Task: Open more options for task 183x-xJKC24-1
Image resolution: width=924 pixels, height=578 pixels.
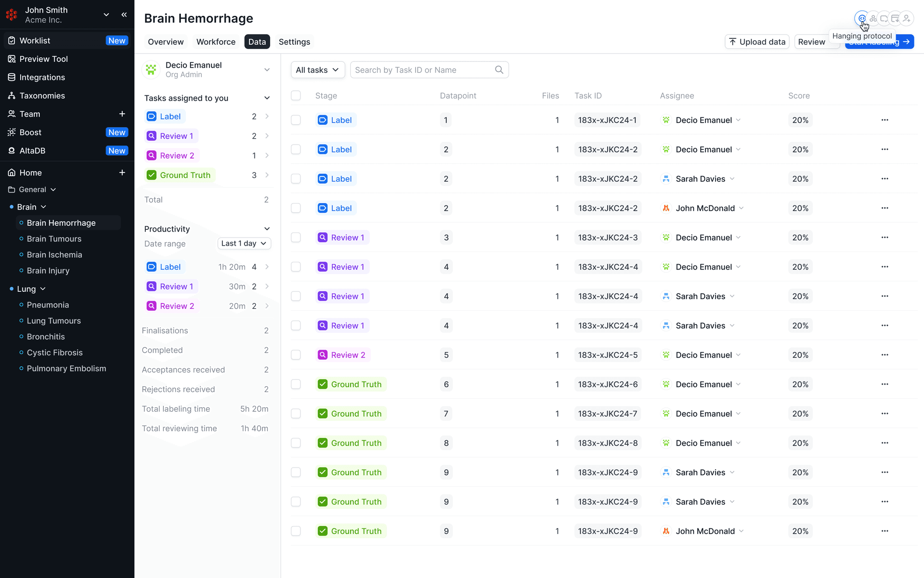Action: tap(885, 120)
